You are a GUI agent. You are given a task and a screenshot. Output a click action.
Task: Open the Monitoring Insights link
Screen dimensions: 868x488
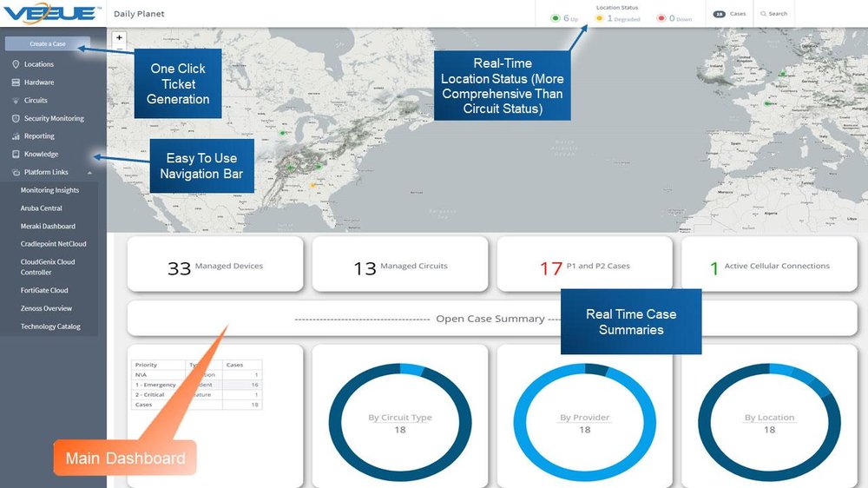[49, 190]
